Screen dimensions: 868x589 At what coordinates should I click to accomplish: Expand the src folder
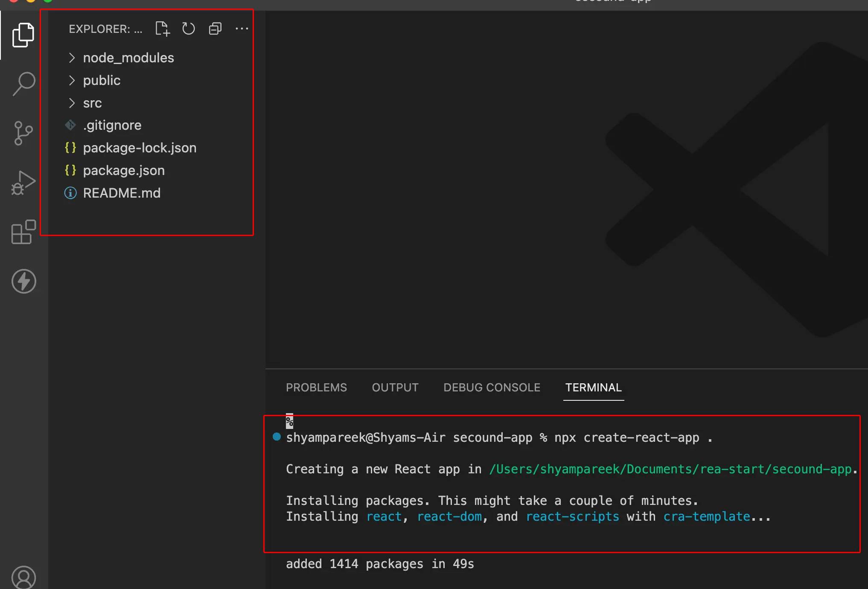coord(92,103)
